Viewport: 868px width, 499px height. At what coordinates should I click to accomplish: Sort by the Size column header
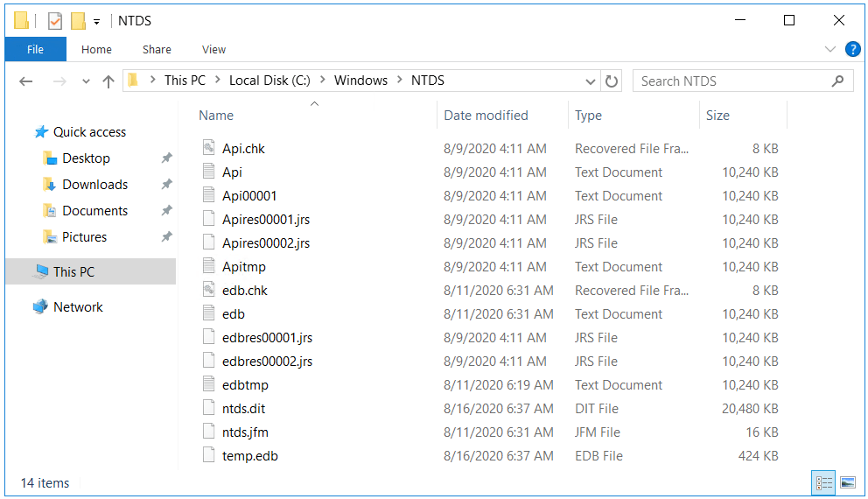click(717, 116)
